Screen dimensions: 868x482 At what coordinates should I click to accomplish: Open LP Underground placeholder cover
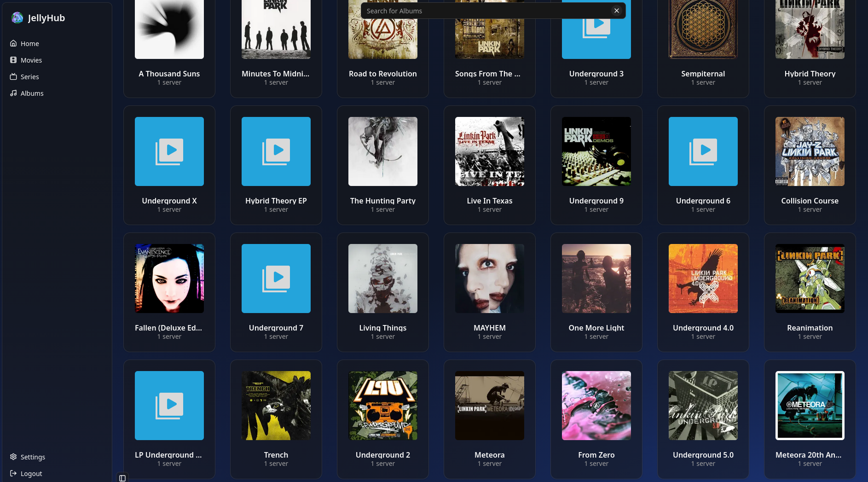coord(169,406)
